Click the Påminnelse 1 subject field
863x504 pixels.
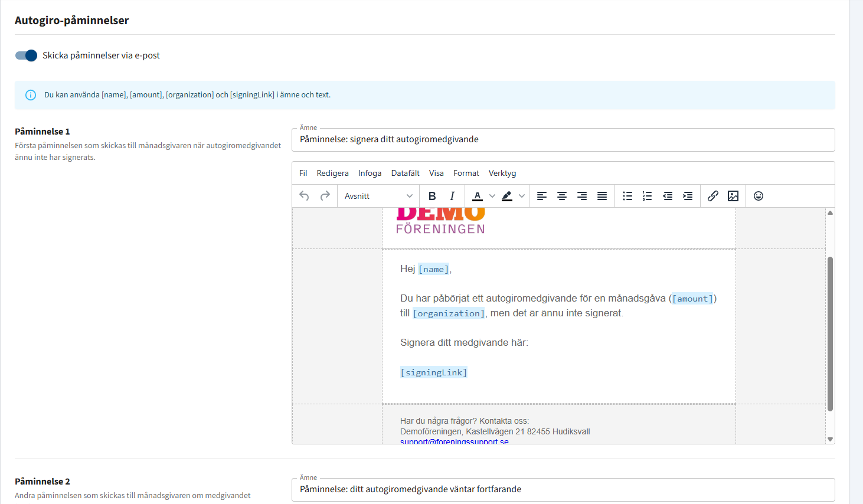click(x=563, y=140)
